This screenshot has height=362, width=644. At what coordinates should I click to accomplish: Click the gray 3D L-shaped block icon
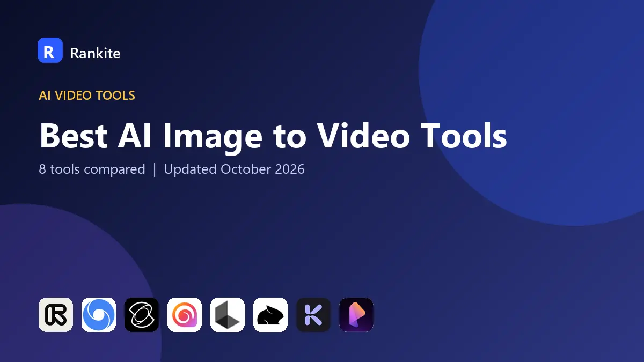228,315
